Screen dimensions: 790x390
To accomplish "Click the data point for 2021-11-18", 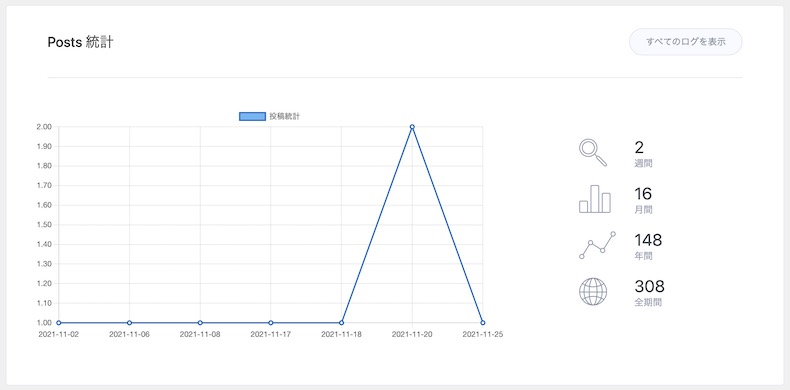I will pyautogui.click(x=342, y=322).
